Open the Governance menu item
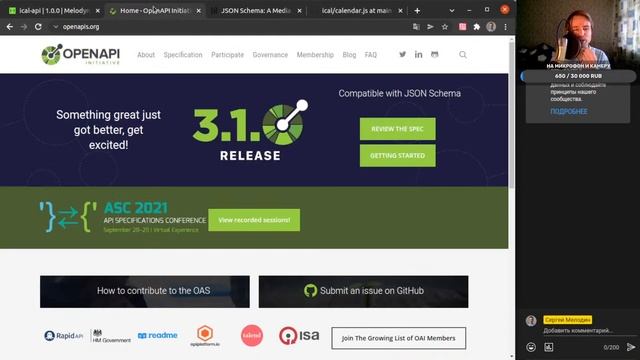This screenshot has height=360, width=640. pyautogui.click(x=270, y=55)
